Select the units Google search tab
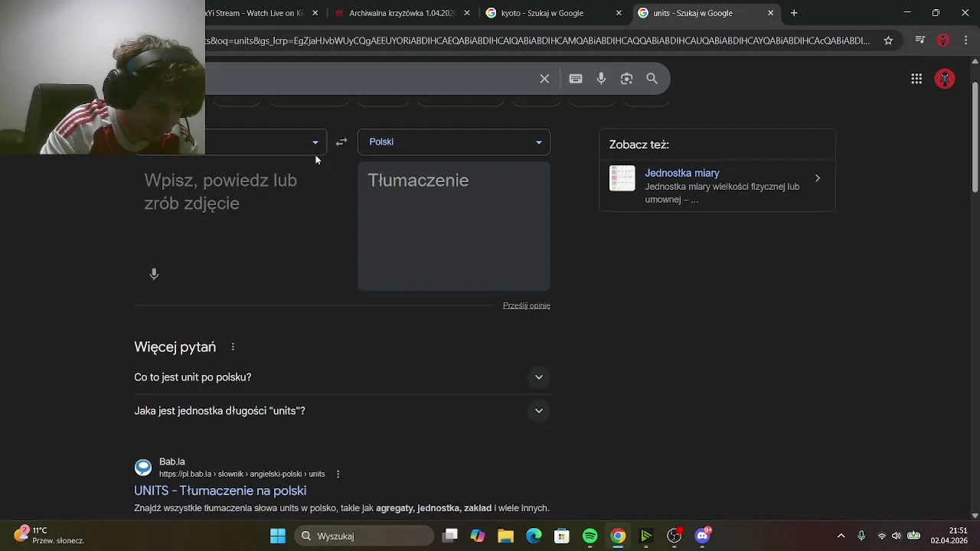Viewport: 980px width, 551px height. tap(707, 13)
